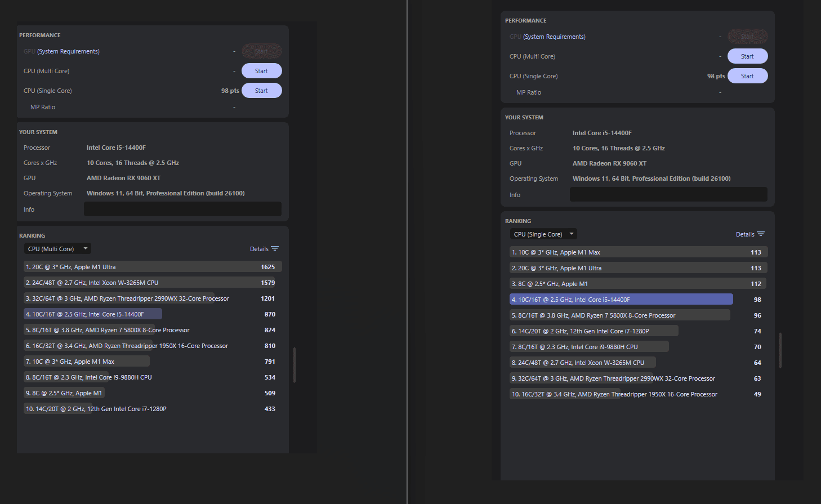
Task: Click the left panel's vertical scrollbar
Action: point(295,365)
